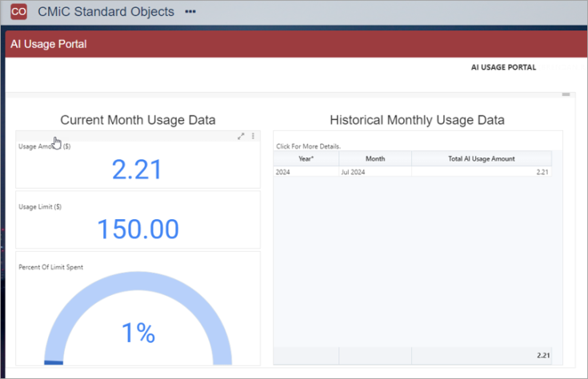588x379 pixels.
Task: Click the Click For More Details text
Action: click(x=308, y=146)
